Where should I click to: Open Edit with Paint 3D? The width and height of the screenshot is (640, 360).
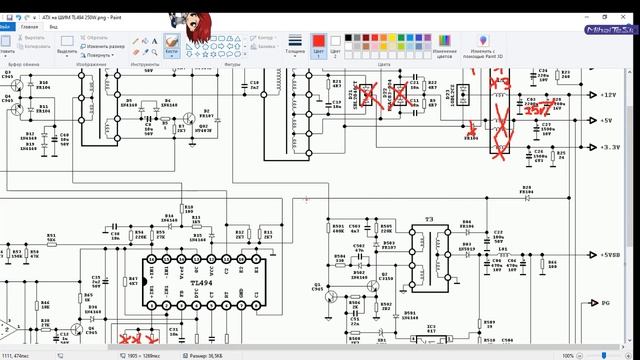(483, 46)
